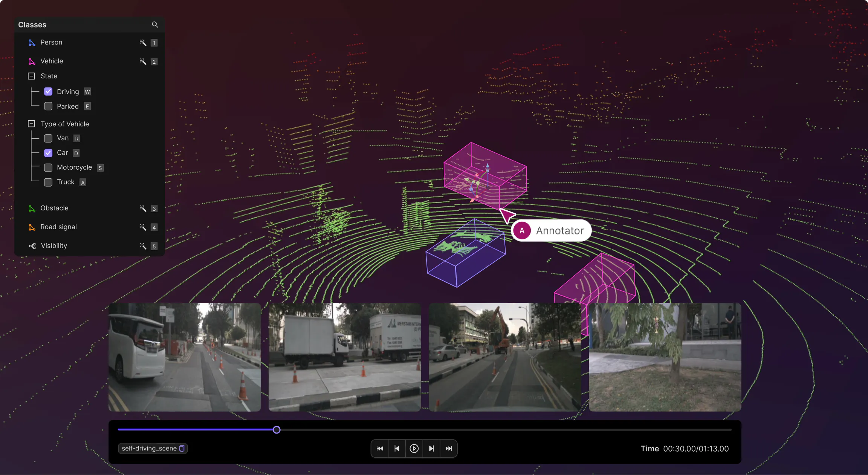Check the Parked state checkbox
868x475 pixels.
48,106
